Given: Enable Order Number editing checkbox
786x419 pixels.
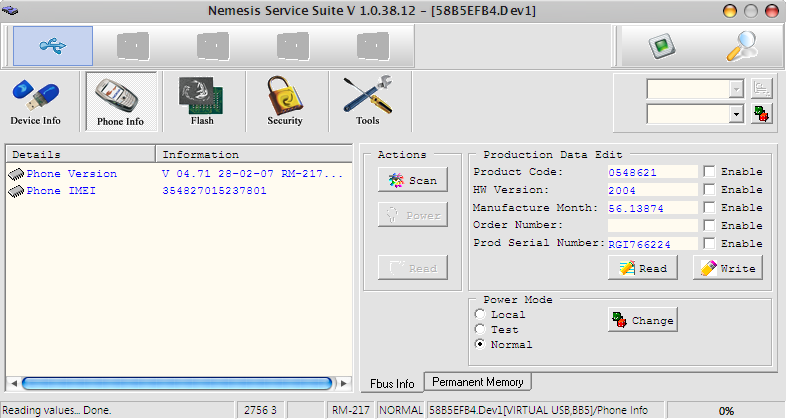Looking at the screenshot, I should (709, 226).
